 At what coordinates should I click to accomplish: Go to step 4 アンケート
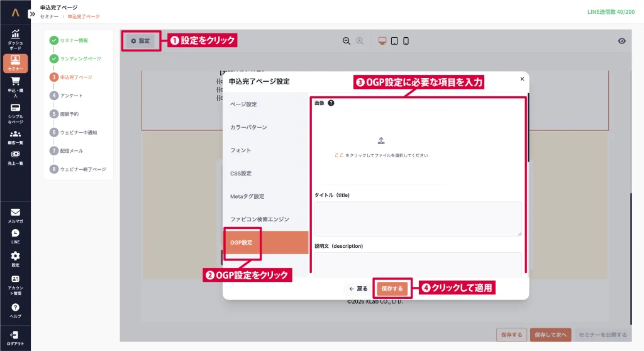pyautogui.click(x=71, y=96)
